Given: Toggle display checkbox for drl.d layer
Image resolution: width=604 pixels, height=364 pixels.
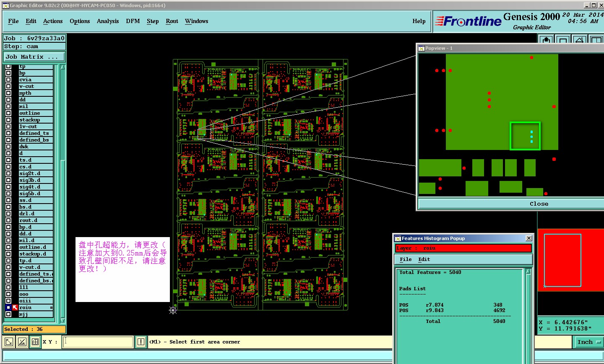Looking at the screenshot, I should pyautogui.click(x=8, y=214).
